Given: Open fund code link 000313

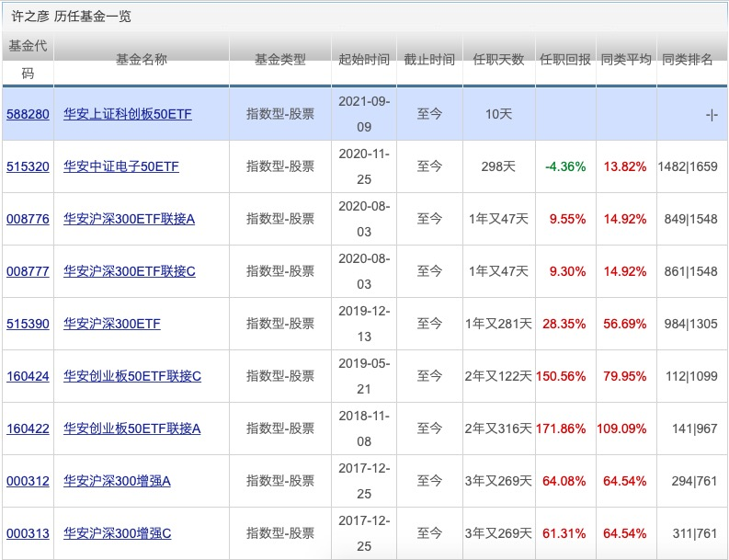Looking at the screenshot, I should click(28, 534).
